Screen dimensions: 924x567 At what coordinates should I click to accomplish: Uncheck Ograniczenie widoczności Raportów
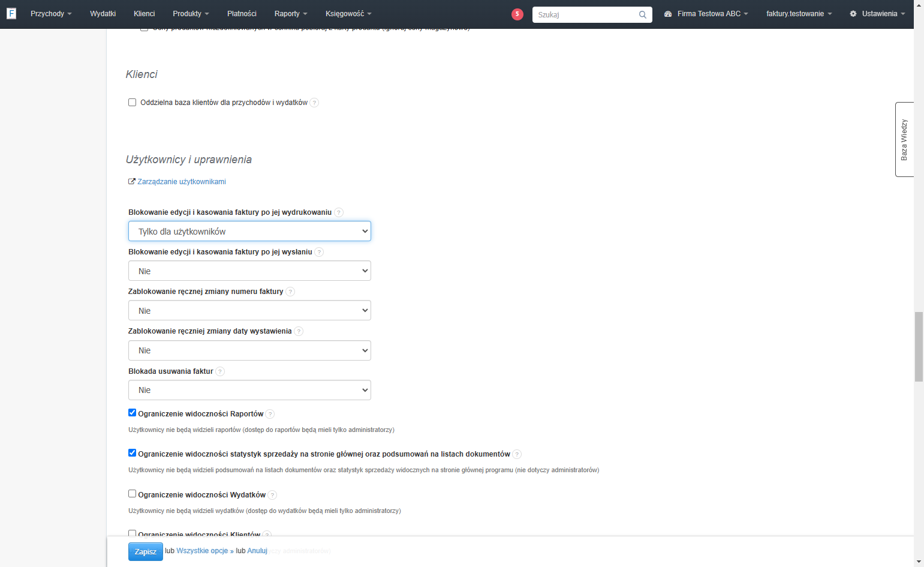coord(132,413)
